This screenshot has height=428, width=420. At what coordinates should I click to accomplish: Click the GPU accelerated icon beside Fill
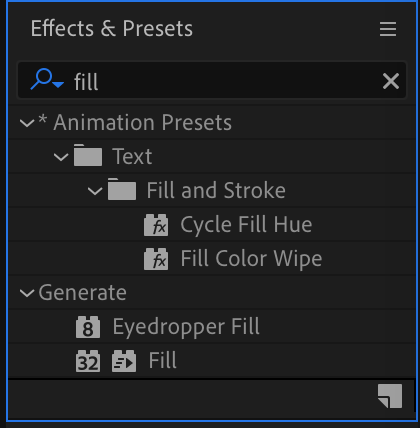click(x=124, y=361)
